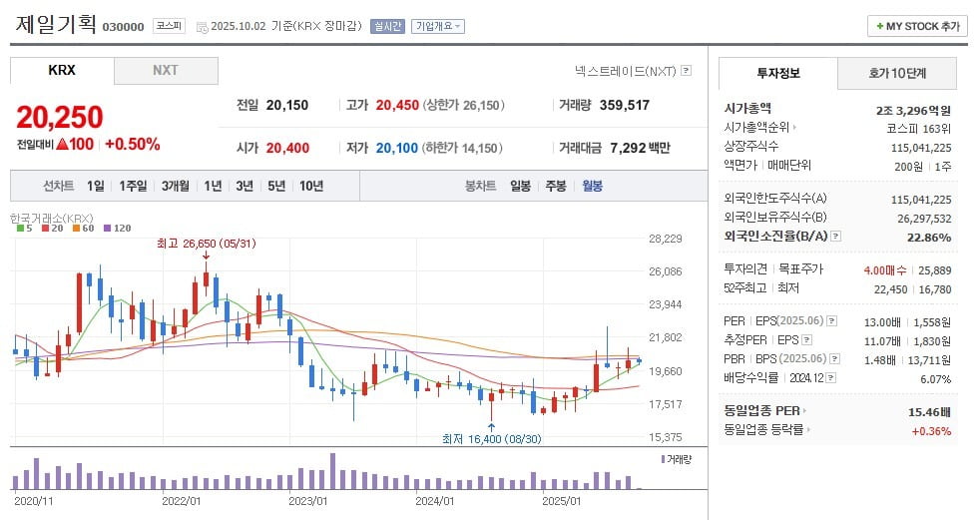Open the help icon on the PBR | BPS row
The width and height of the screenshot is (980, 520).
point(832,358)
